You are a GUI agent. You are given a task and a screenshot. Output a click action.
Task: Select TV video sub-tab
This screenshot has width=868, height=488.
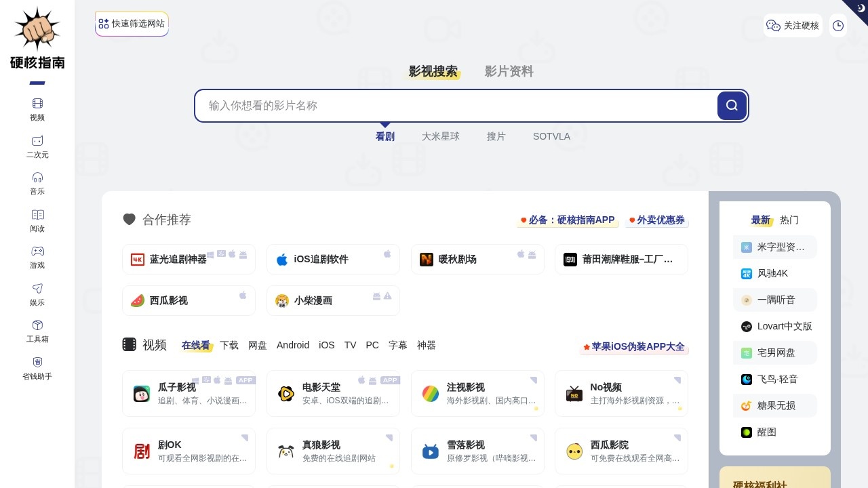[x=350, y=345]
